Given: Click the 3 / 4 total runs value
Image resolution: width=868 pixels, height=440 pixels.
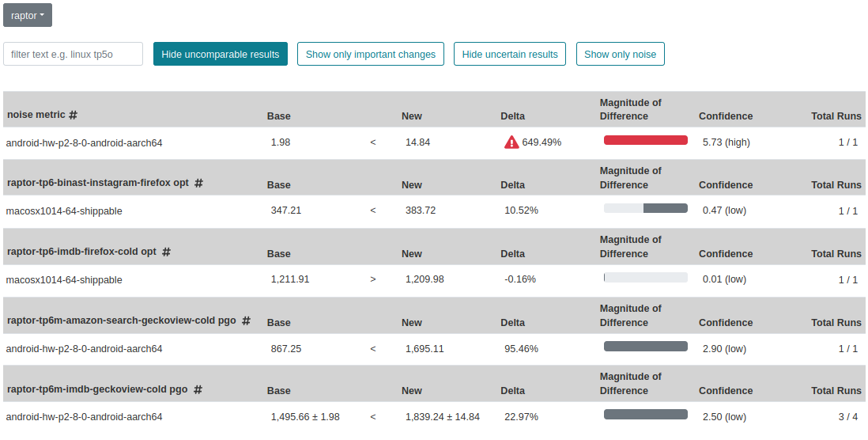Looking at the screenshot, I should pyautogui.click(x=847, y=417).
